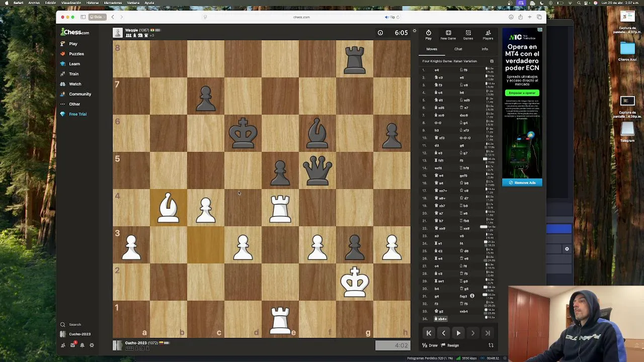
Task: Select move 33 cxb4 in the move list
Action: click(464, 311)
